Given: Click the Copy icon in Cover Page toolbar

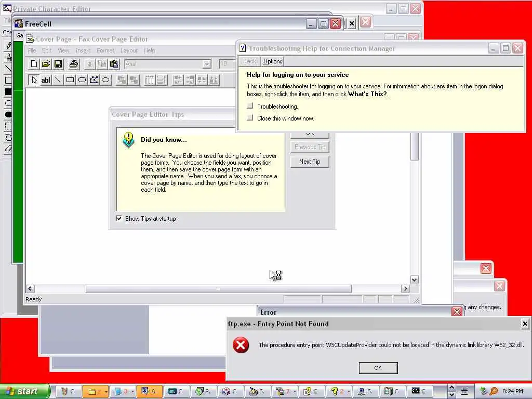Looking at the screenshot, I should [102, 64].
